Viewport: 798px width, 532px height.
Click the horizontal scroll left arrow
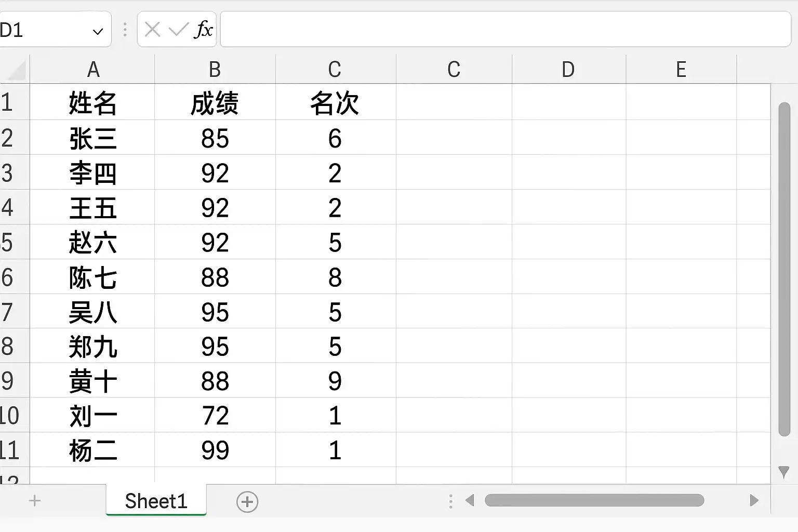point(470,501)
